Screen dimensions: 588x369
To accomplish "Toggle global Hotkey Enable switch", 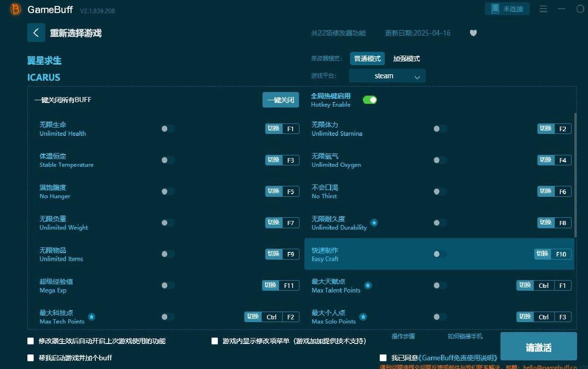I will coord(370,100).
